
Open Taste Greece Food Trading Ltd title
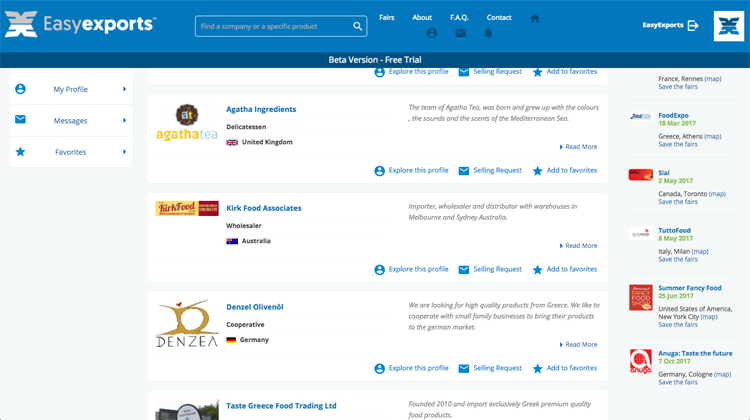pyautogui.click(x=281, y=406)
